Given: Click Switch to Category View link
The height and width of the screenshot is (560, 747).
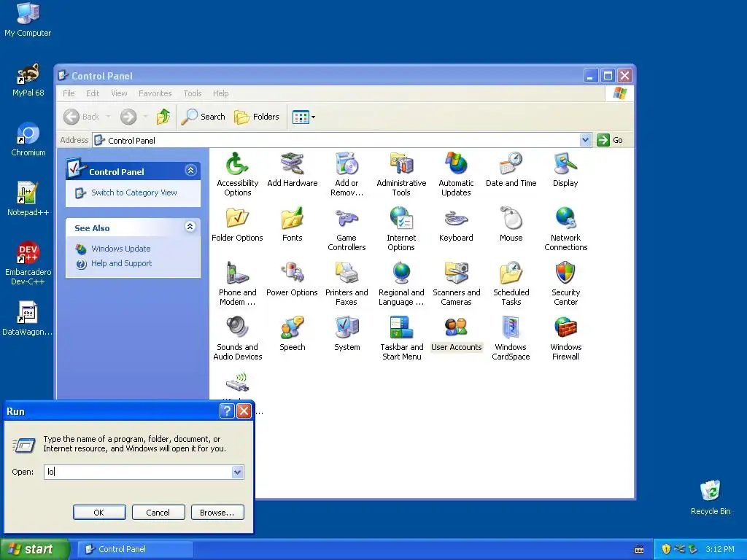Looking at the screenshot, I should pyautogui.click(x=134, y=192).
